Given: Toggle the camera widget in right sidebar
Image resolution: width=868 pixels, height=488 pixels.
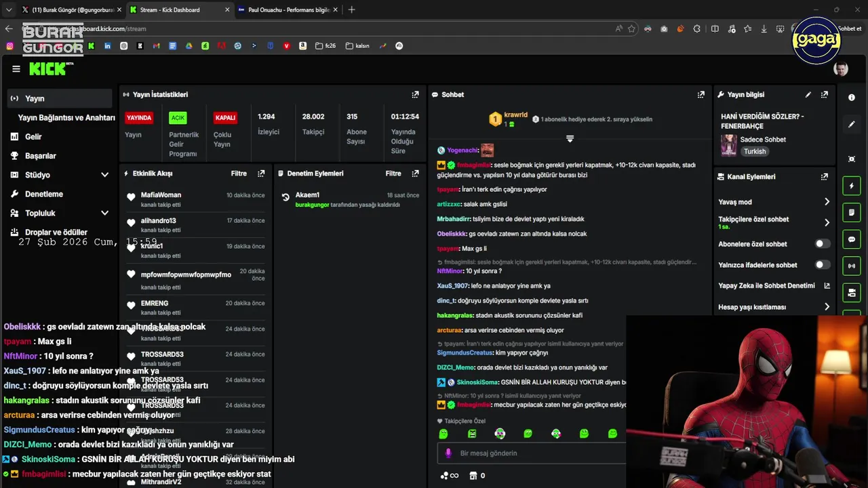Looking at the screenshot, I should [852, 293].
